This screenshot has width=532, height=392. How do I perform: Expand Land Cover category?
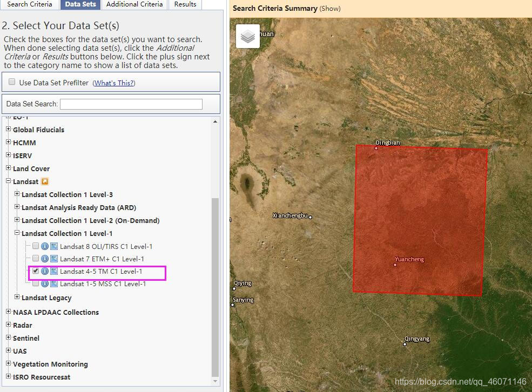tap(9, 167)
